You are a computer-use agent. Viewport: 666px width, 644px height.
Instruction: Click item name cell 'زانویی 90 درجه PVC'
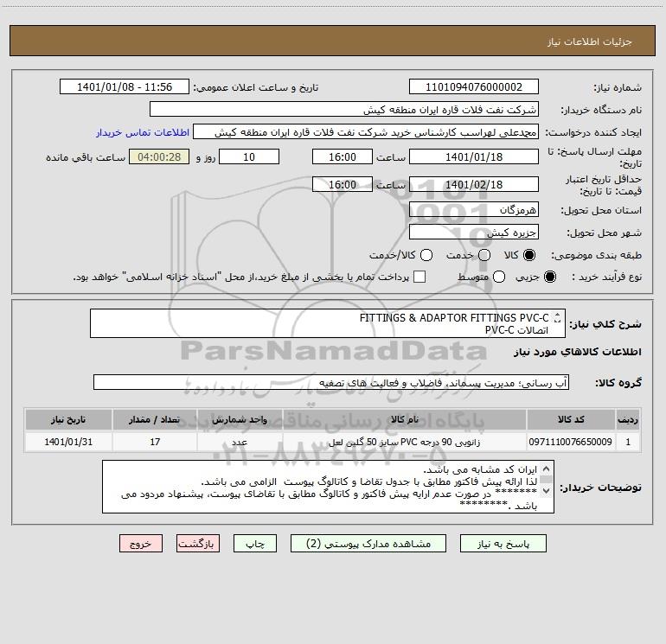405,442
